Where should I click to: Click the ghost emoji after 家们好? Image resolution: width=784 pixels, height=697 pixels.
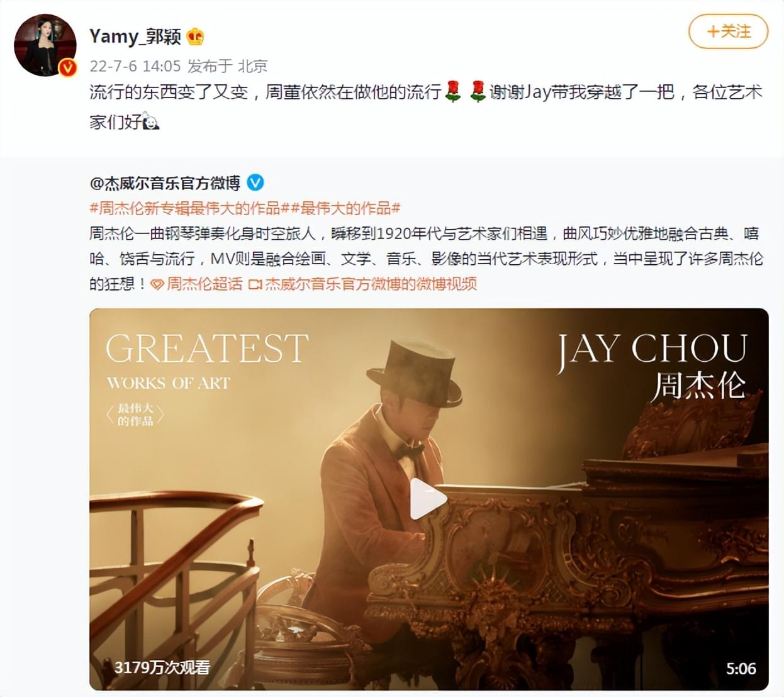(x=151, y=121)
